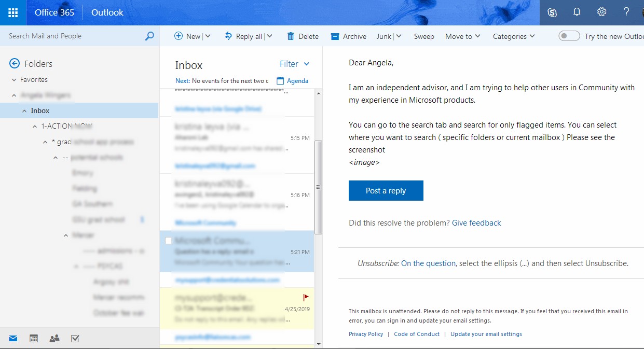Click the Post a reply button
Screen dimensions: 644x349
[x=386, y=190]
